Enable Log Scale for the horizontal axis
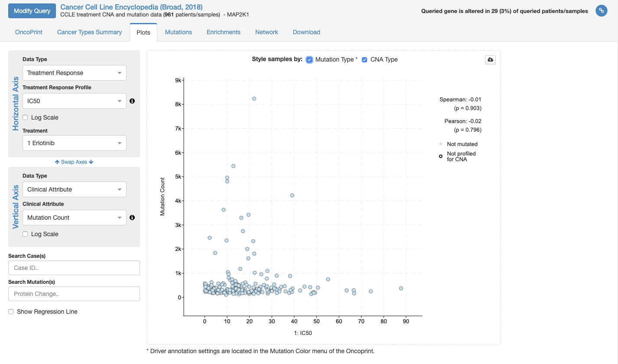618x364 pixels. point(25,117)
